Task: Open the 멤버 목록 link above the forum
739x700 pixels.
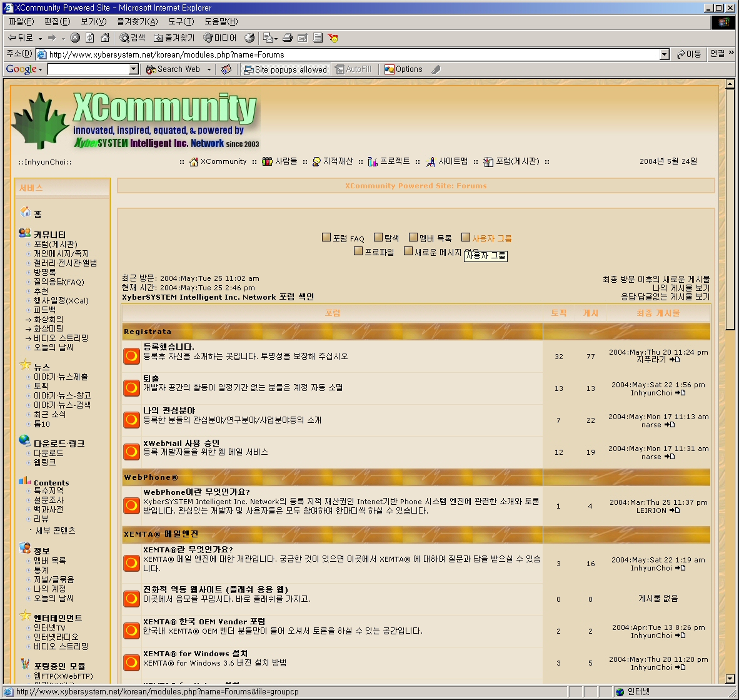Action: [435, 238]
